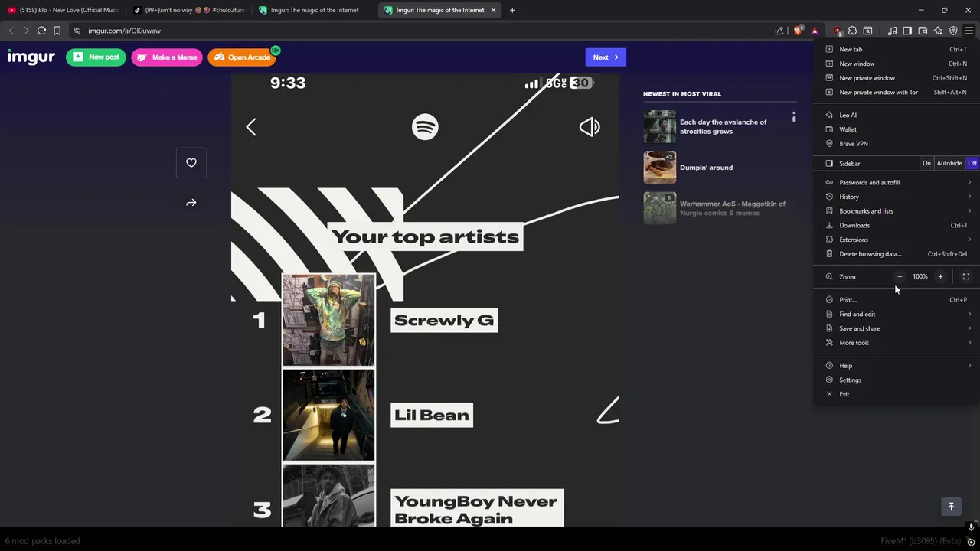Select New tab menu item

coord(897,49)
